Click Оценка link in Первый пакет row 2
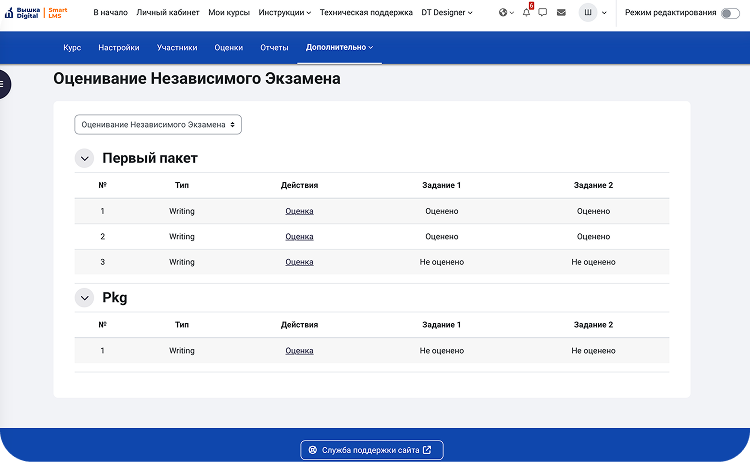Image resolution: width=750 pixels, height=462 pixels. (299, 236)
